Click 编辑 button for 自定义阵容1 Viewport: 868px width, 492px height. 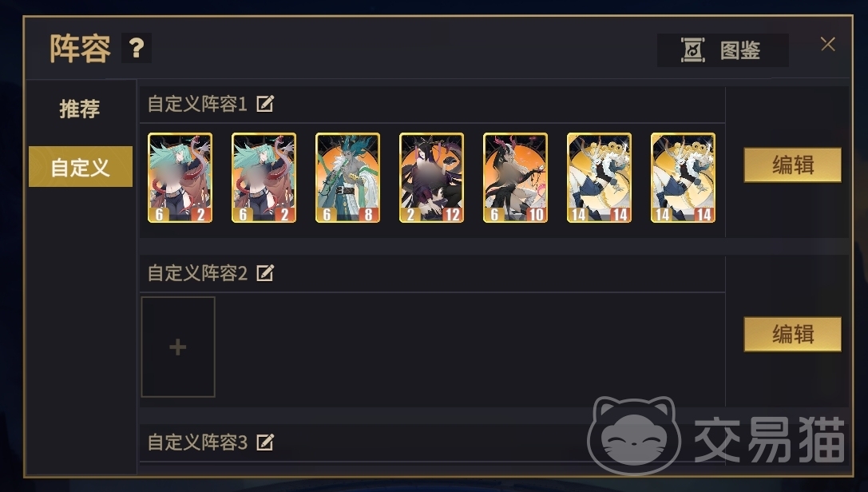792,165
